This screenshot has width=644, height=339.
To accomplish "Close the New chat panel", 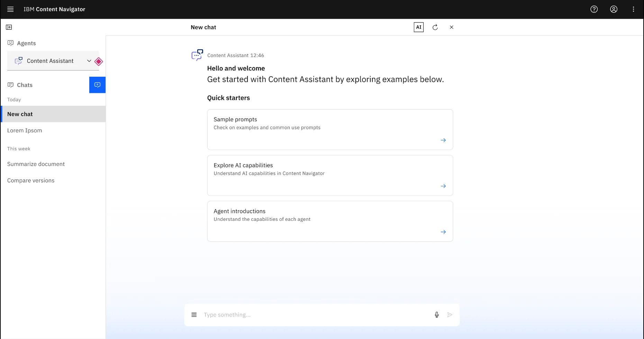I will point(451,27).
